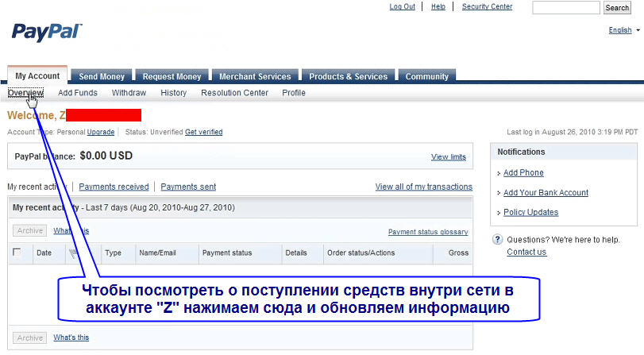Focus the search input field

[566, 7]
